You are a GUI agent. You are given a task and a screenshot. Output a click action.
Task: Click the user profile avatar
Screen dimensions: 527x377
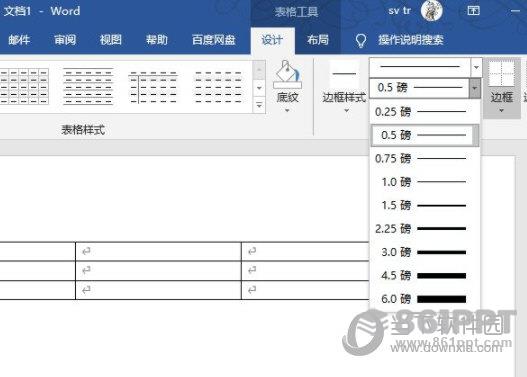432,10
